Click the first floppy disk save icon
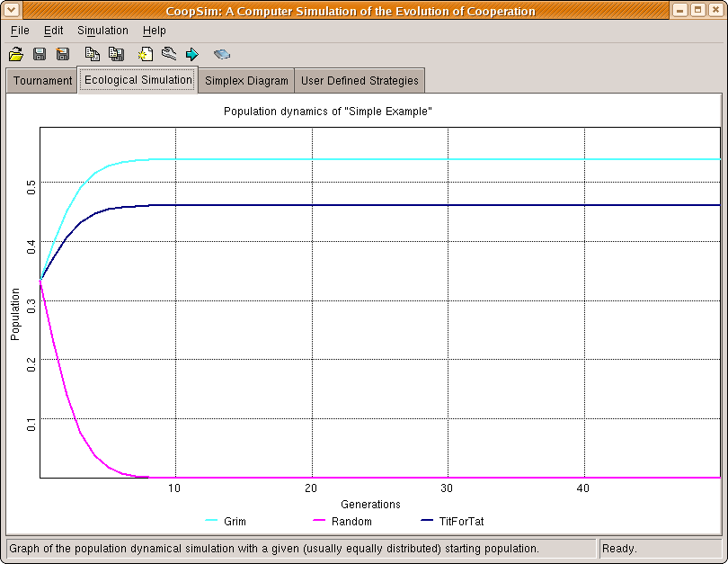The width and height of the screenshot is (728, 564). (x=40, y=55)
